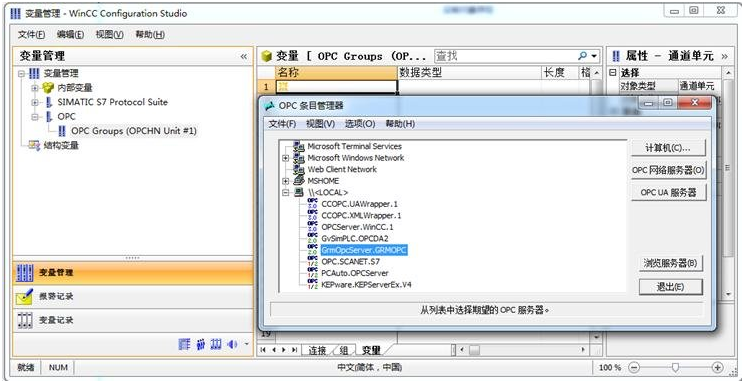The width and height of the screenshot is (744, 383).
Task: Select the 变量管理 navigation bar icon
Action: 25,273
